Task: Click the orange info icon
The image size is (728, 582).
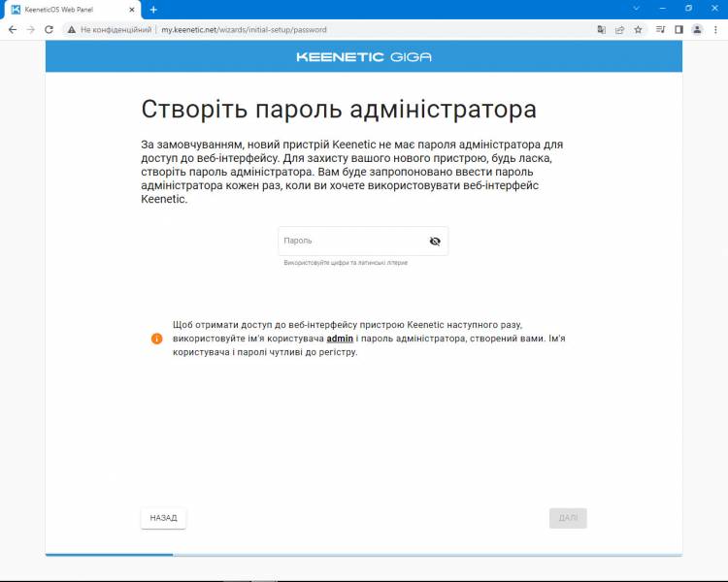Action: [157, 339]
